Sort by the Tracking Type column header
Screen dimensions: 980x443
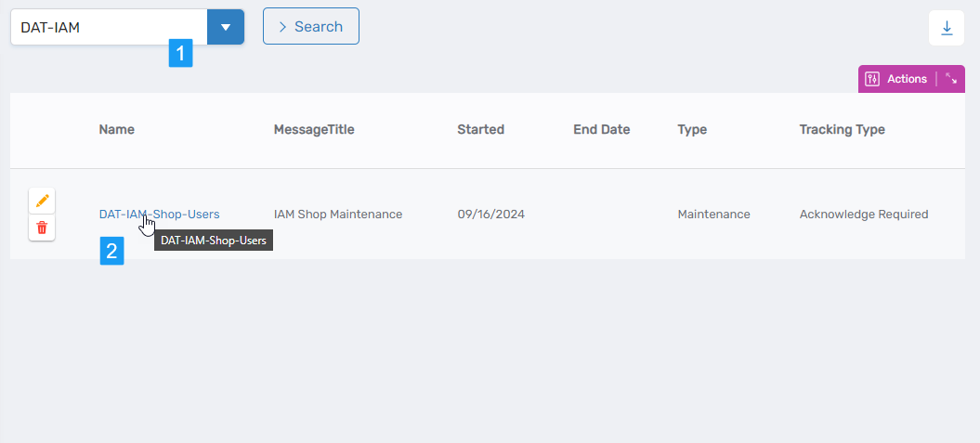click(x=842, y=130)
